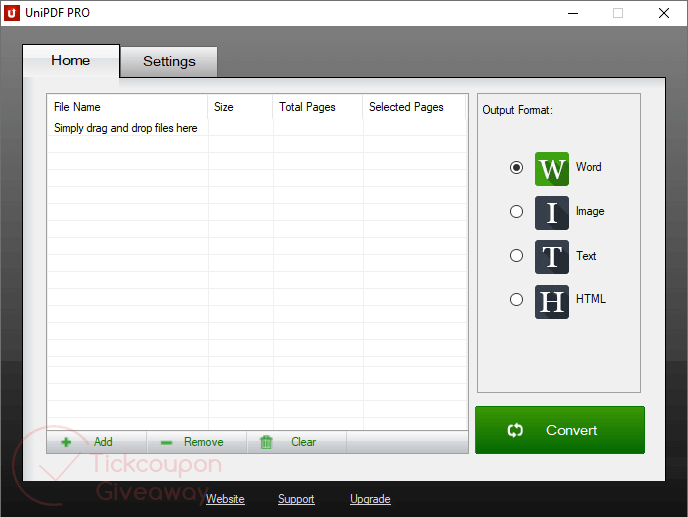Screen dimensions: 688x517
Task: Click the HTML format label
Action: pos(591,299)
